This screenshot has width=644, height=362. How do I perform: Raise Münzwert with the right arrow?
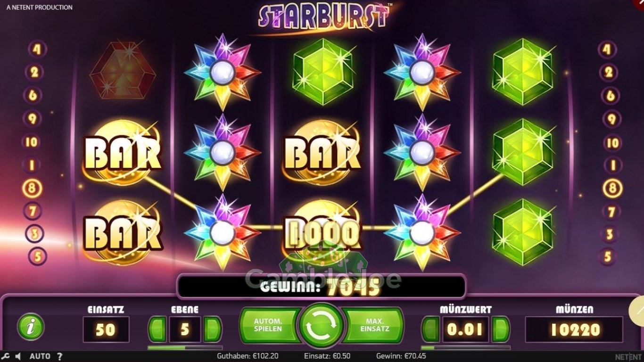pyautogui.click(x=501, y=329)
